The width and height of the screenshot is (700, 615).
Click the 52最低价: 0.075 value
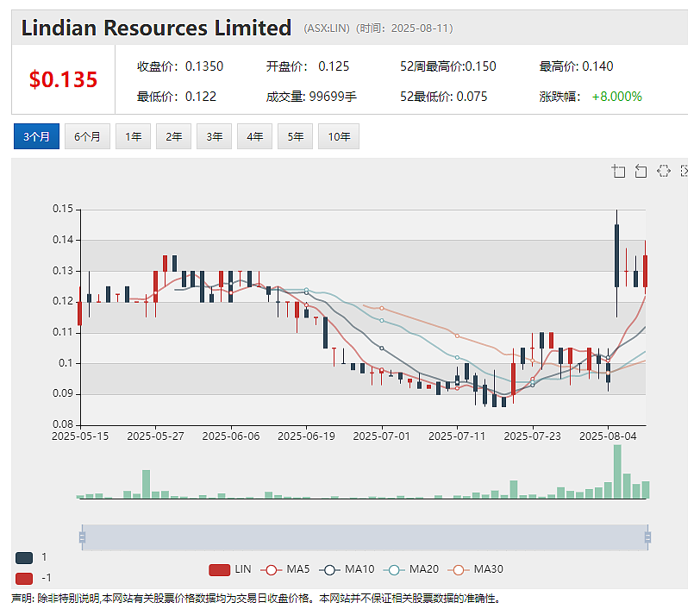[x=443, y=97]
